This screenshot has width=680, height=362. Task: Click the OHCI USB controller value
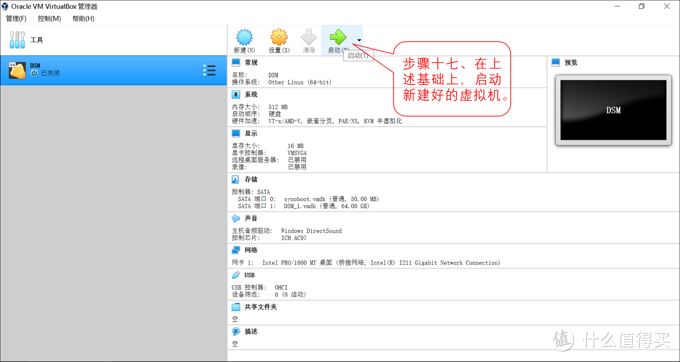pyautogui.click(x=281, y=287)
